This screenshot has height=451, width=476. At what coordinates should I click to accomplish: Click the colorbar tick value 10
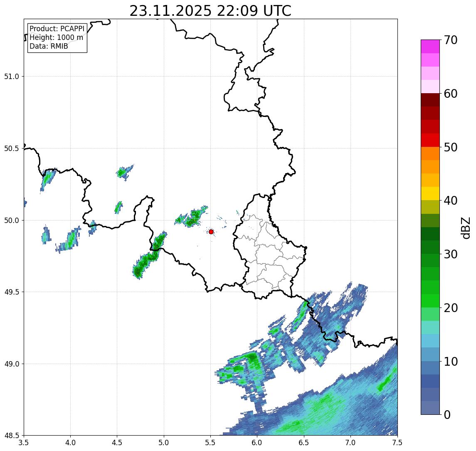point(451,361)
